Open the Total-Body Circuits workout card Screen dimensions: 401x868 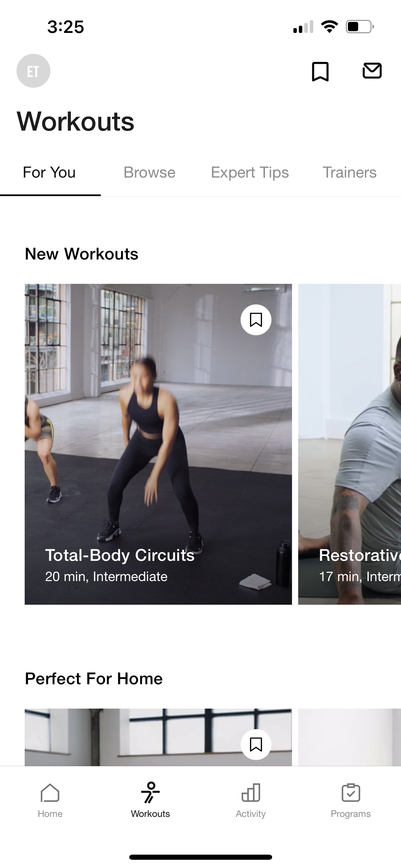158,444
